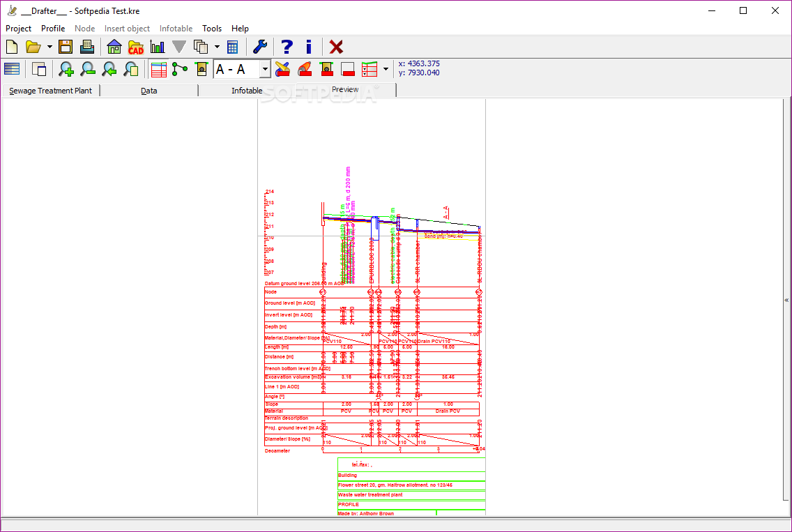This screenshot has height=532, width=792.
Task: Open settings via blue wrench icon
Action: click(x=259, y=47)
